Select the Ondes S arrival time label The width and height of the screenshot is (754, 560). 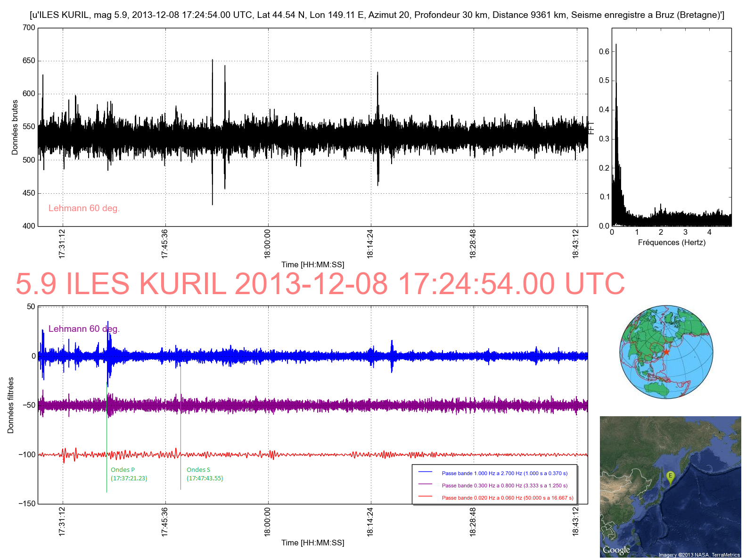pos(205,478)
